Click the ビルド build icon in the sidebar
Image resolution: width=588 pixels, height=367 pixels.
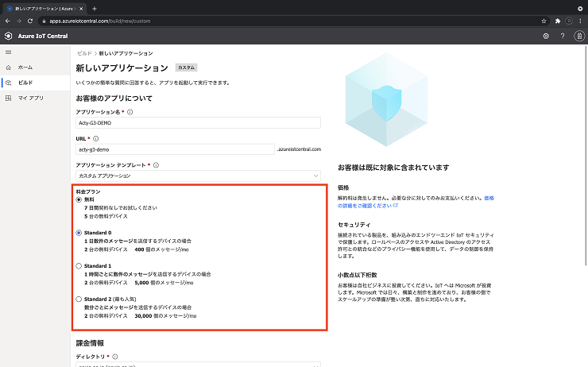click(x=9, y=83)
